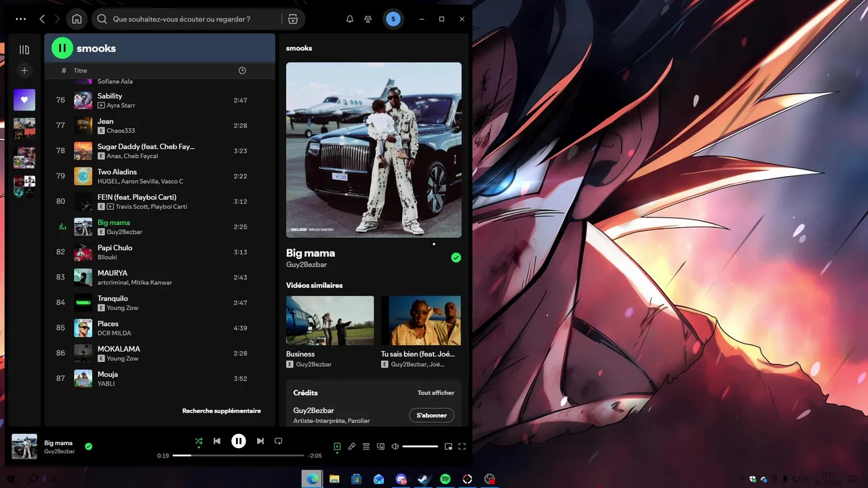This screenshot has width=868, height=488.
Task: Open Microsoft Store from the taskbar
Action: pos(357,479)
